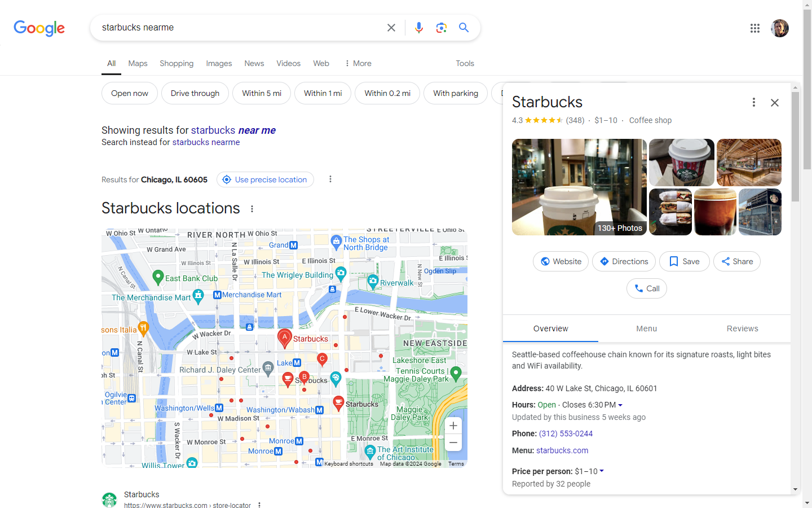Click Use precise location button
812x508 pixels.
[265, 179]
